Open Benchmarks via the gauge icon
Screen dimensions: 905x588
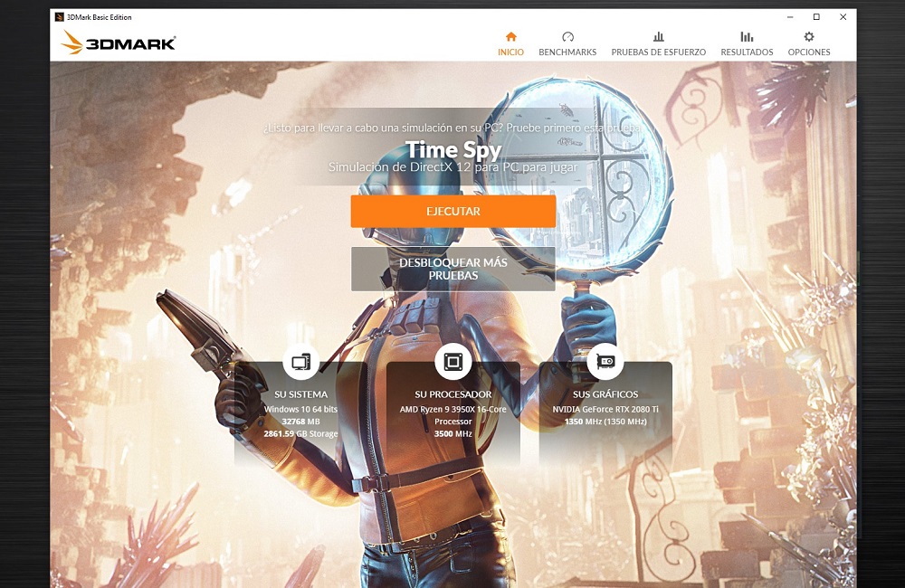(x=567, y=37)
